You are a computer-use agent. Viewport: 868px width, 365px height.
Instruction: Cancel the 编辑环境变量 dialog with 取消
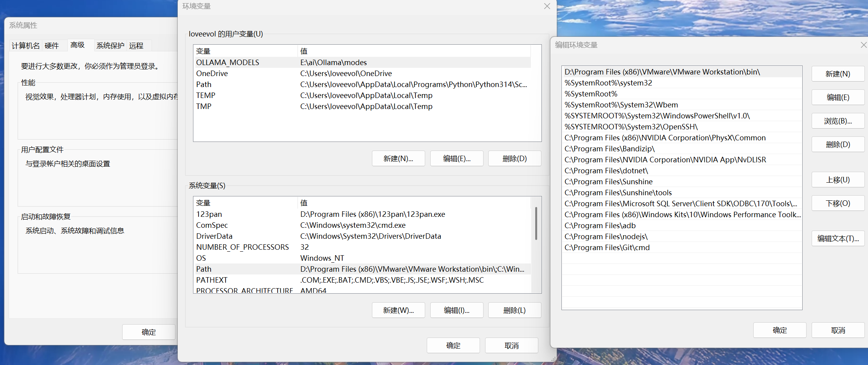[838, 330]
